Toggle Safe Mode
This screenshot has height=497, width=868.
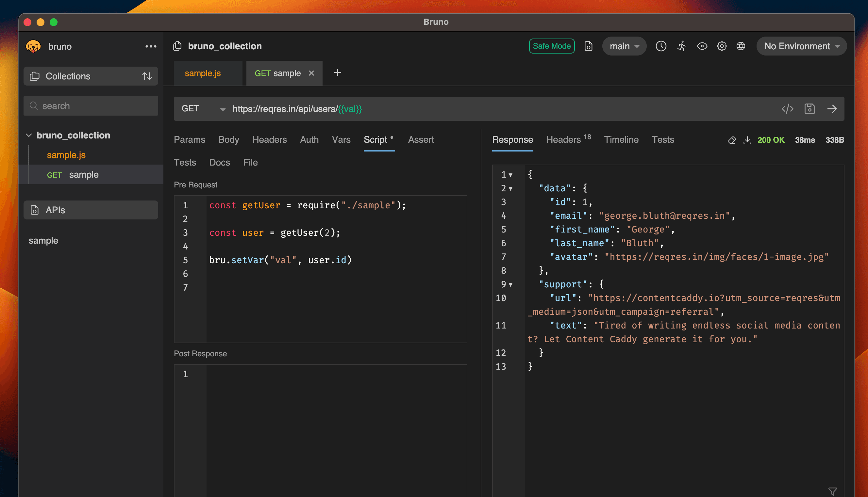[552, 46]
